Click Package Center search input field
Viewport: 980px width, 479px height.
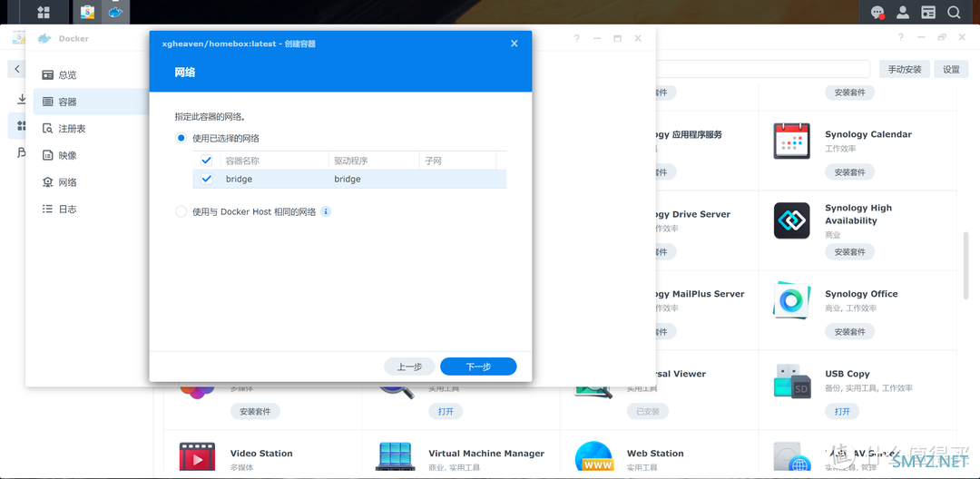pos(762,69)
